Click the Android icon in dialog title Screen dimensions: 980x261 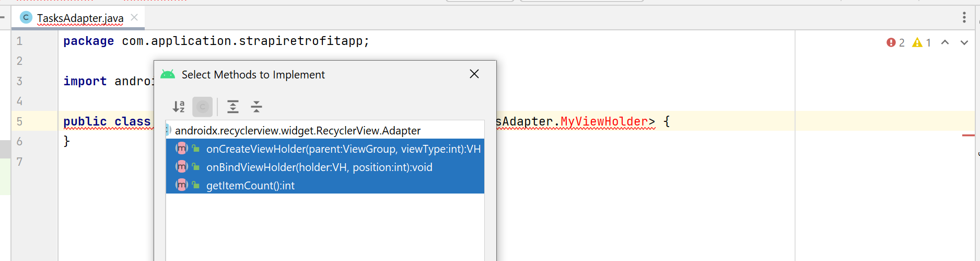168,74
